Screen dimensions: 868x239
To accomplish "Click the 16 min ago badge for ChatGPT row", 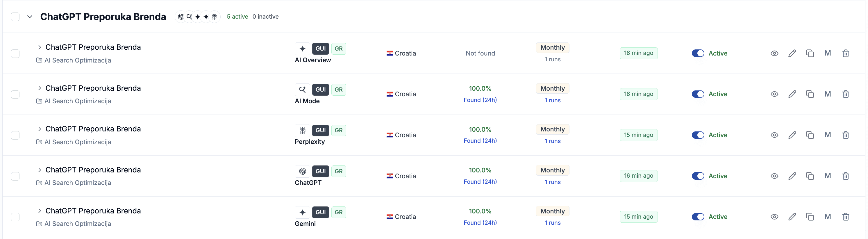I will [639, 176].
